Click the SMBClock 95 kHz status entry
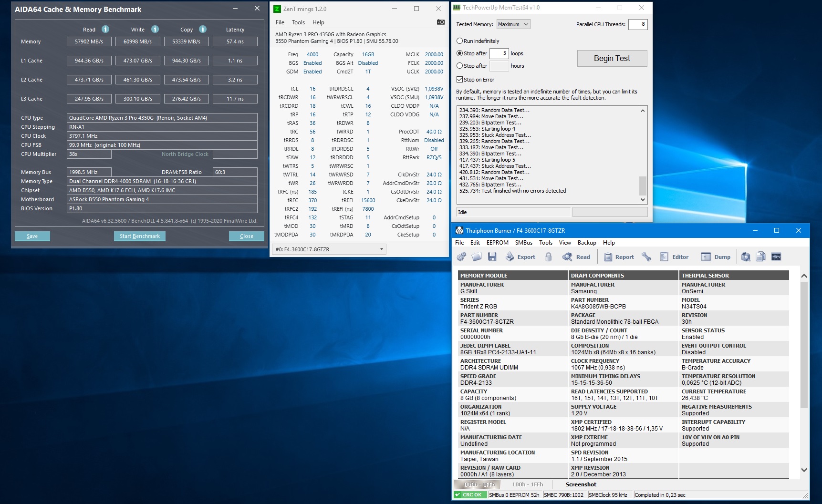This screenshot has width=822, height=504. click(608, 495)
